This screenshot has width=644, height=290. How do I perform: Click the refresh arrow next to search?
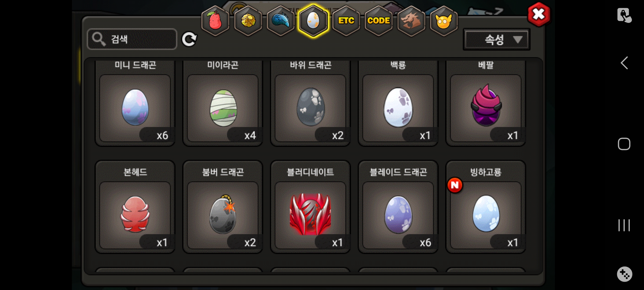tap(189, 39)
